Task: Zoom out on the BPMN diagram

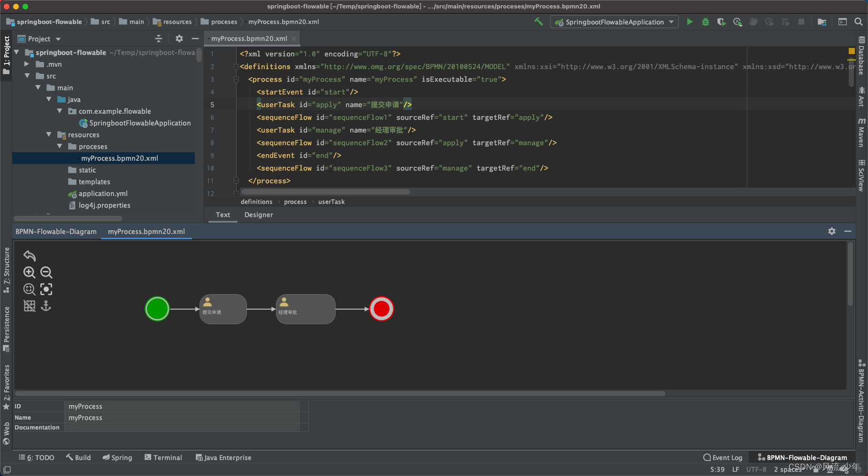Action: (x=46, y=273)
